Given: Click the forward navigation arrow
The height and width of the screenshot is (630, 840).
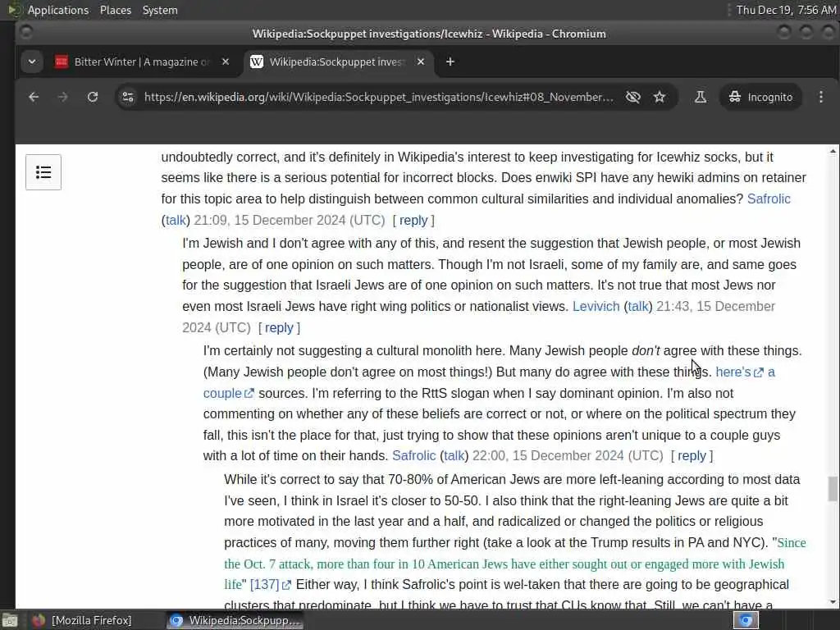Looking at the screenshot, I should 62,97.
